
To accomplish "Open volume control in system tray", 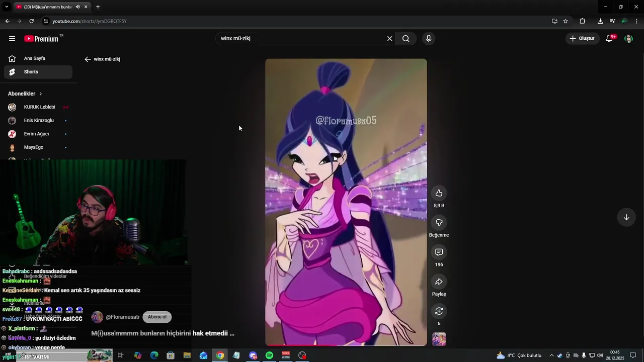I will click(x=600, y=355).
